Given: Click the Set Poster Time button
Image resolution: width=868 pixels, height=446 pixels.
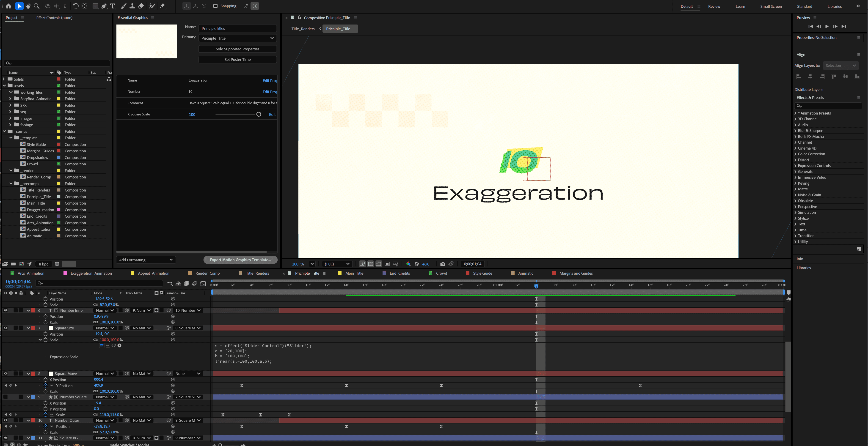Looking at the screenshot, I should (237, 60).
